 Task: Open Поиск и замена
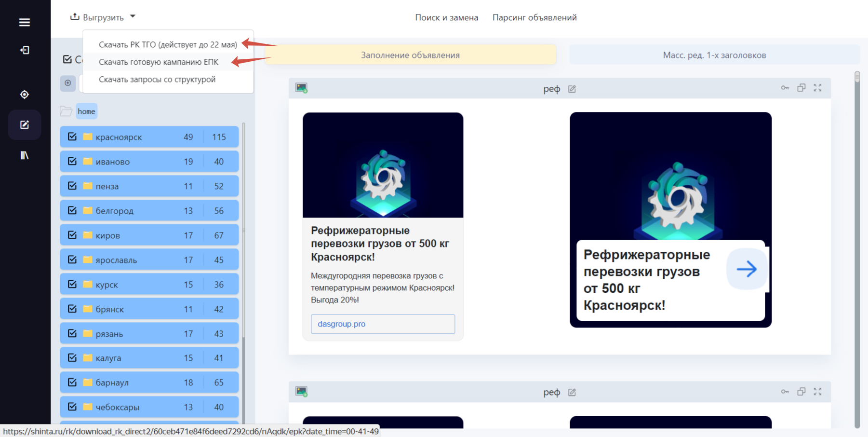(x=447, y=17)
